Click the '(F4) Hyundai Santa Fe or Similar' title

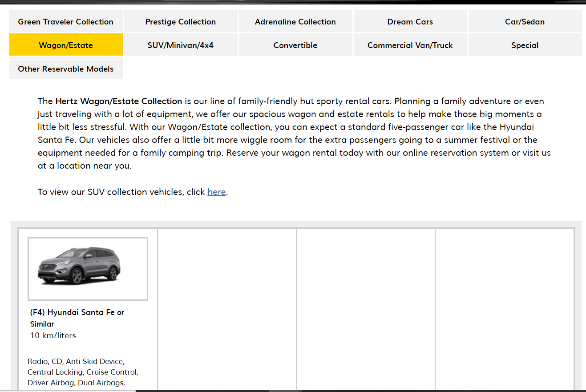[77, 318]
